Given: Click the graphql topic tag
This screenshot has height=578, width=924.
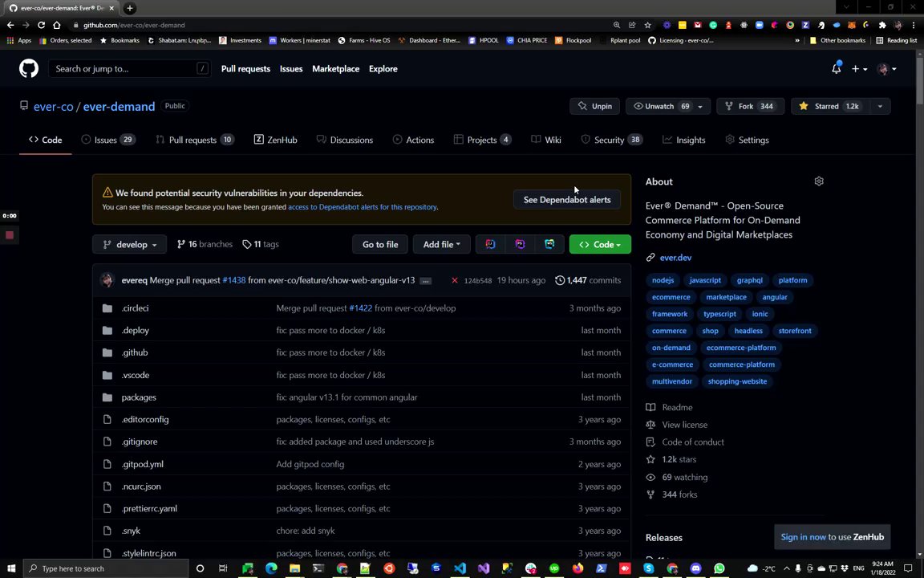Looking at the screenshot, I should 750,280.
